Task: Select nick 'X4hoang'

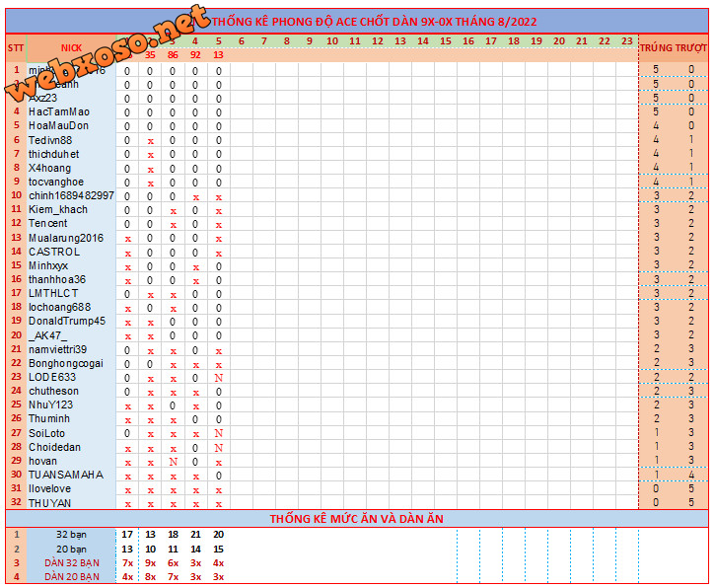Action: click(x=49, y=168)
